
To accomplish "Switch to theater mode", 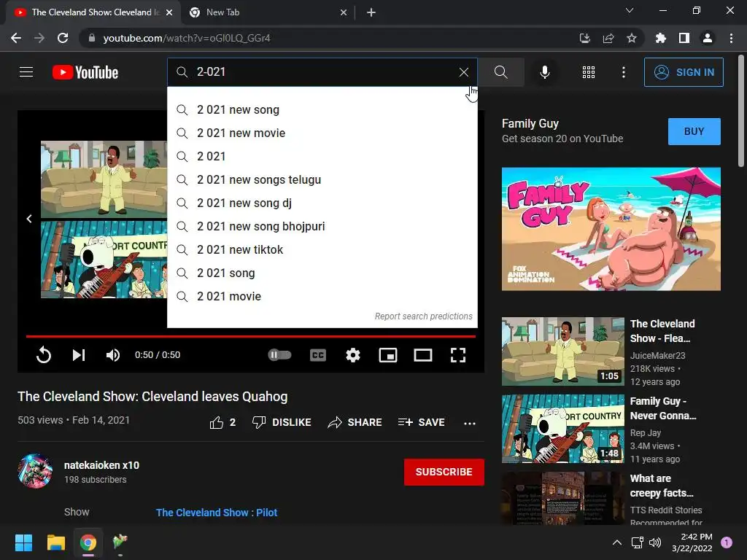I will [x=422, y=355].
